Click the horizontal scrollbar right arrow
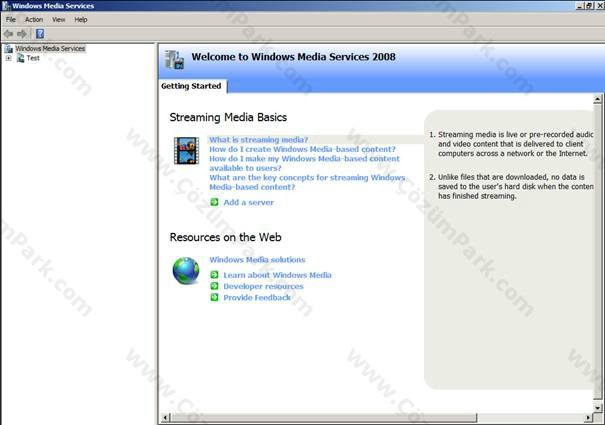 pos(588,418)
